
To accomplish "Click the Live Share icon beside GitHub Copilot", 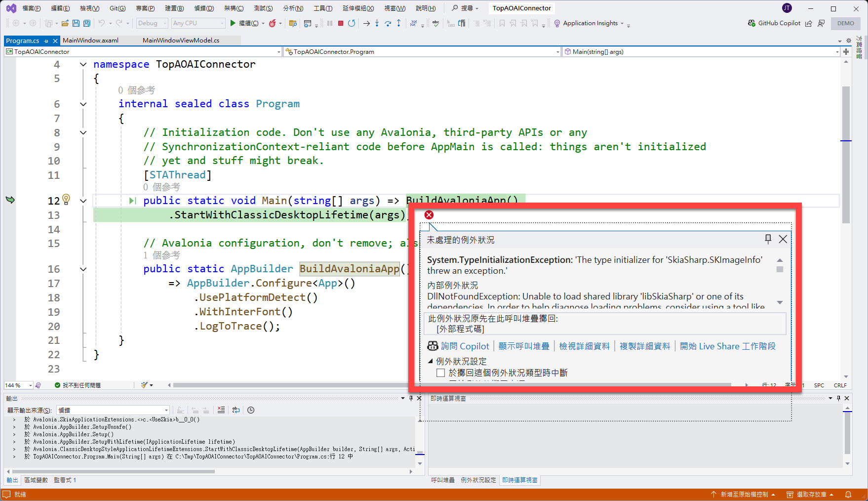I will coord(808,23).
